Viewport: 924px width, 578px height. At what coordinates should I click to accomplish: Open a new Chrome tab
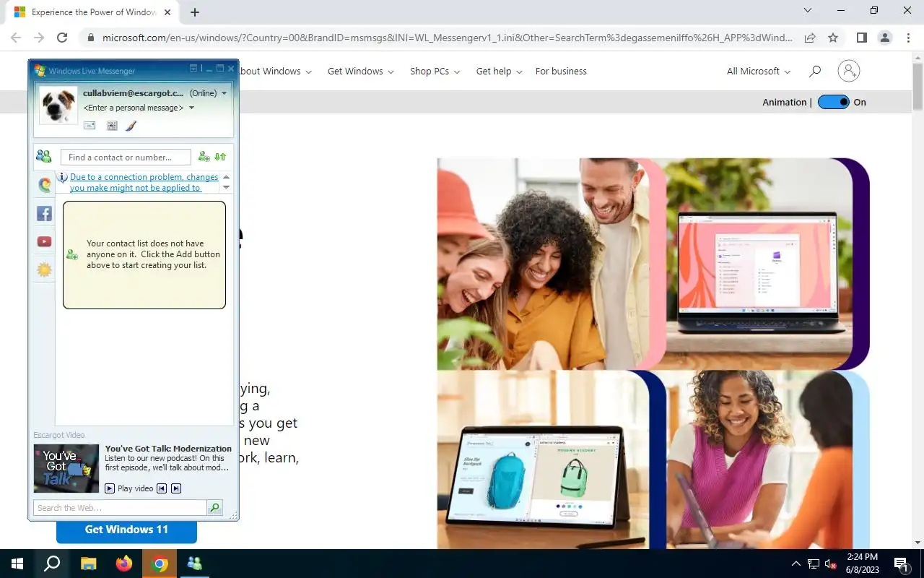[195, 12]
